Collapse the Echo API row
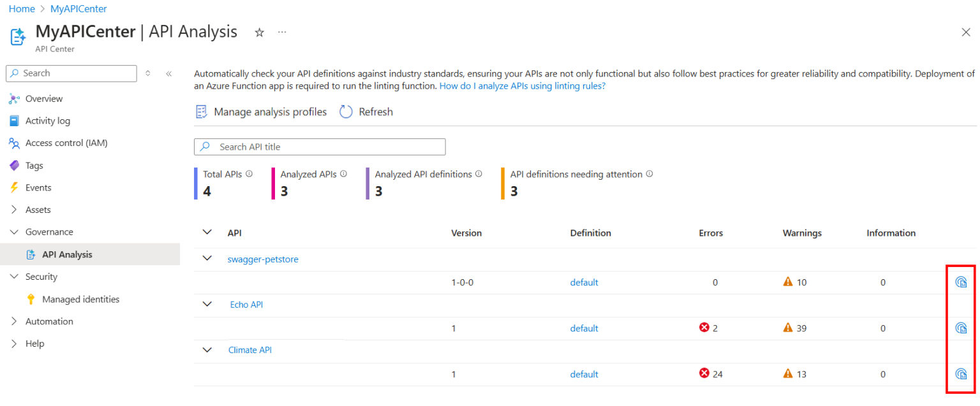Viewport: 980px width, 406px height. click(x=207, y=304)
